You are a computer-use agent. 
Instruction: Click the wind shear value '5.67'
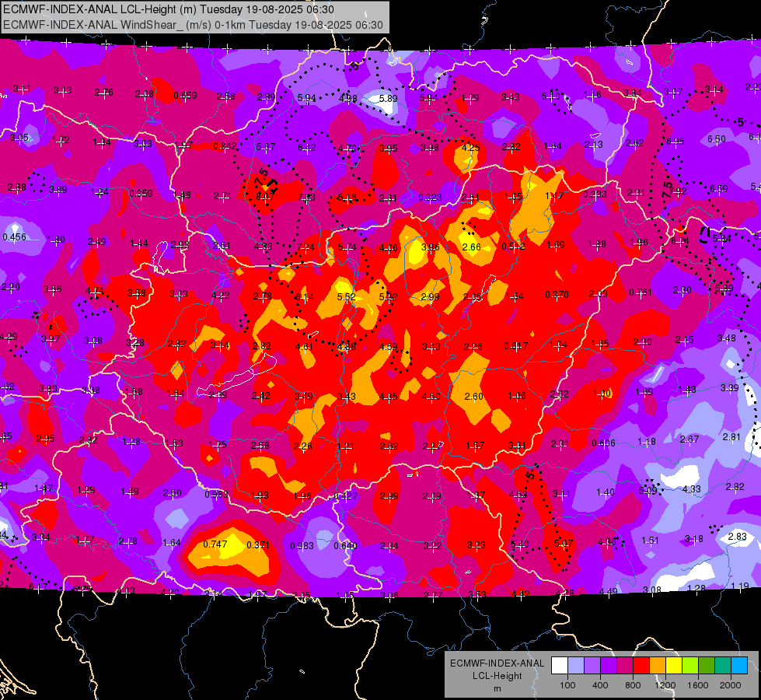266,146
